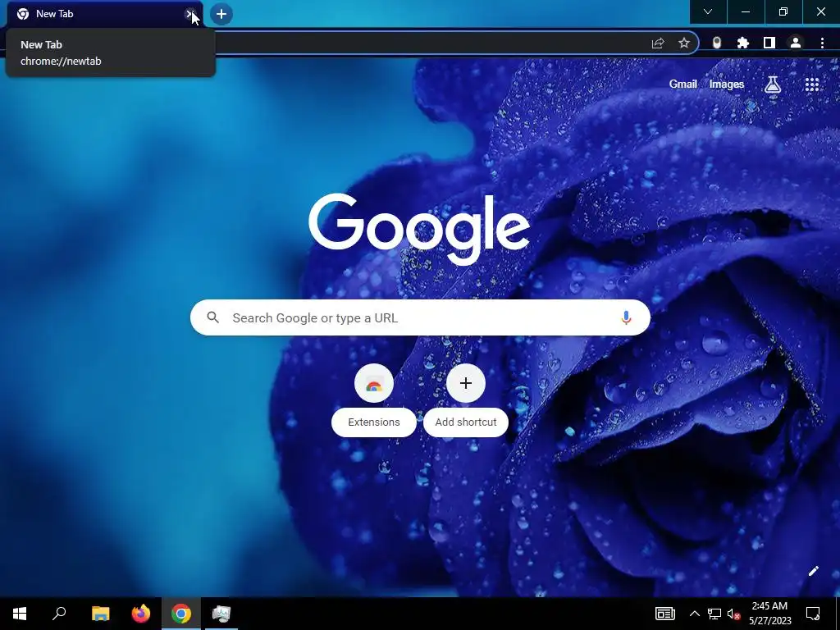Click the Google search box

coord(420,317)
